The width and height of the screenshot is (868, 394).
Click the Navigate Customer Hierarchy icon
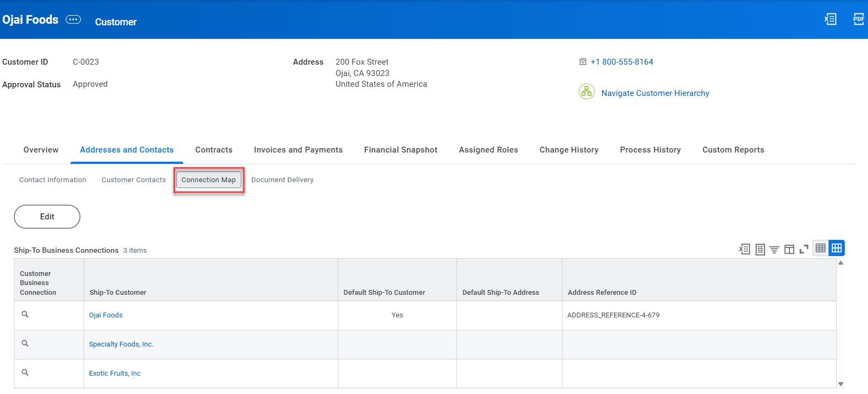[x=587, y=92]
